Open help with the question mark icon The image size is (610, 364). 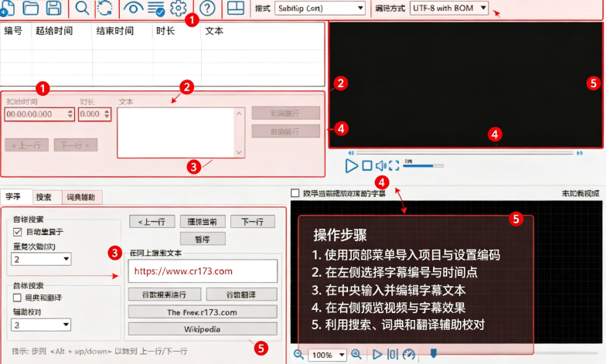207,8
